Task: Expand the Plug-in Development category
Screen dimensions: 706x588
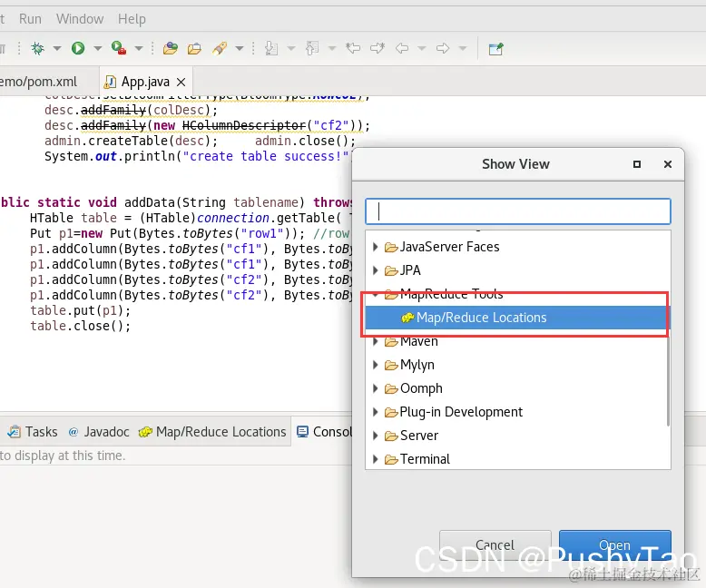Action: click(376, 412)
